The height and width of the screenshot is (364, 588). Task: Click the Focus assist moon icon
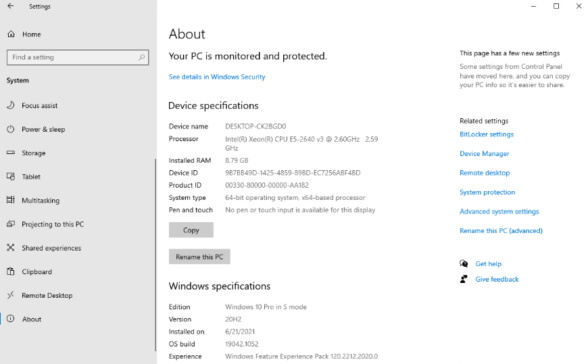pyautogui.click(x=11, y=105)
